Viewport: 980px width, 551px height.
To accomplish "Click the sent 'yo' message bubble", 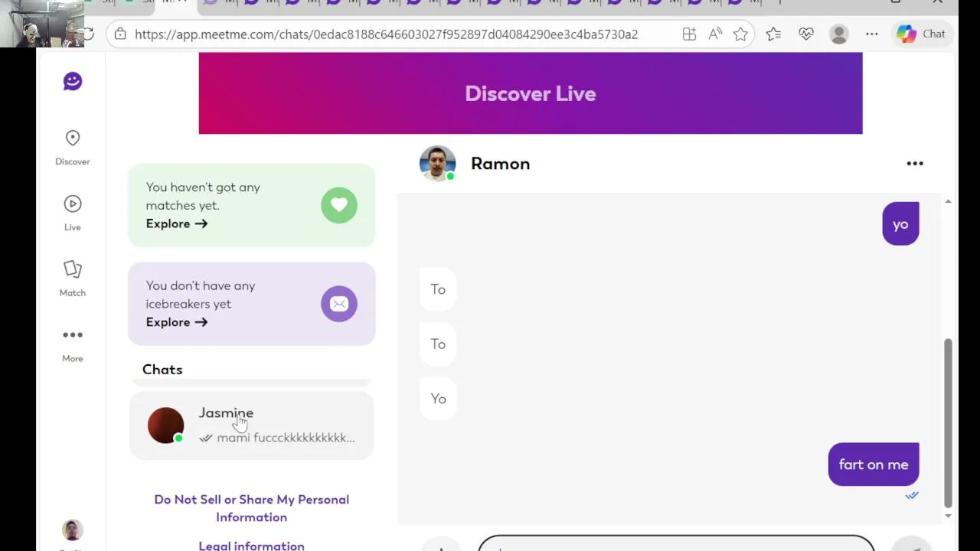I will (x=900, y=224).
